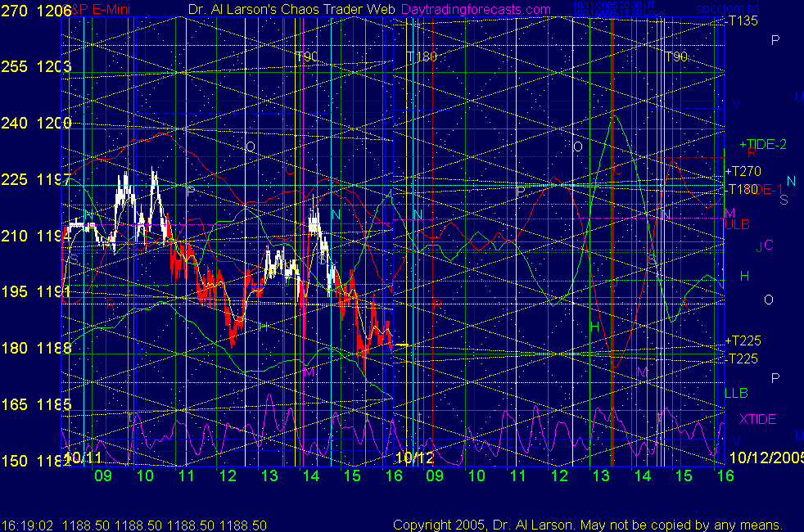Click the "+T270" line label
This screenshot has height=532, width=804.
pos(743,171)
